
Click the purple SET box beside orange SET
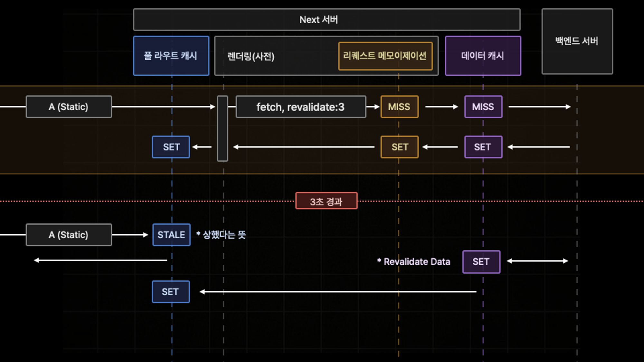(x=483, y=147)
